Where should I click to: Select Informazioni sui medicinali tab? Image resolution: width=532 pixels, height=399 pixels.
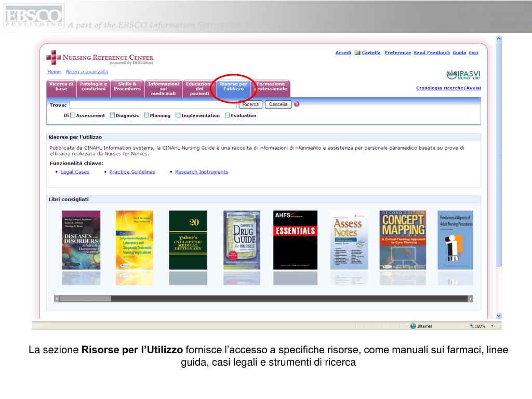pos(163,88)
